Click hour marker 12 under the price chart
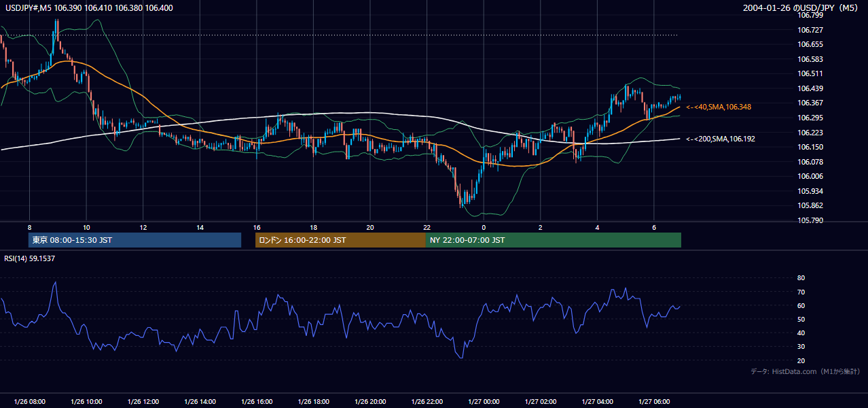 click(143, 227)
